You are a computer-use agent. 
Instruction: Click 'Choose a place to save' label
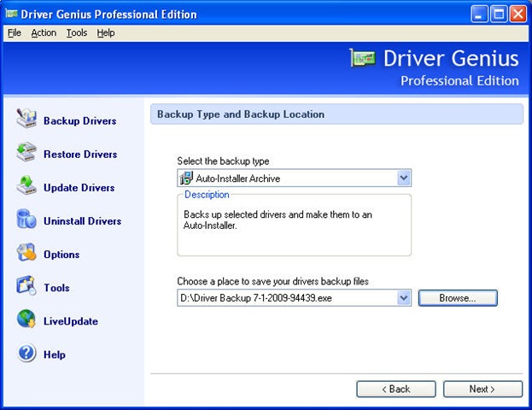pyautogui.click(x=272, y=281)
